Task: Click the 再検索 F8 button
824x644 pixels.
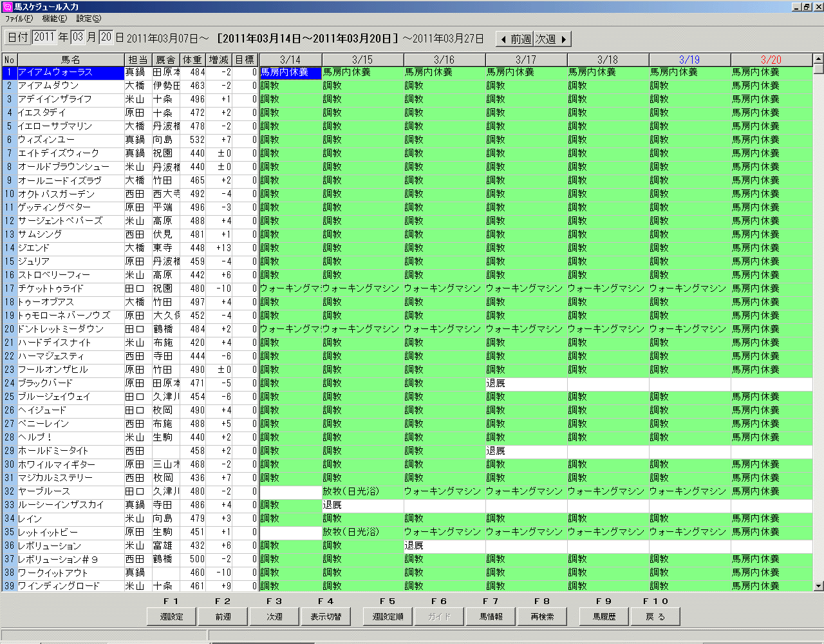Action: [x=542, y=616]
